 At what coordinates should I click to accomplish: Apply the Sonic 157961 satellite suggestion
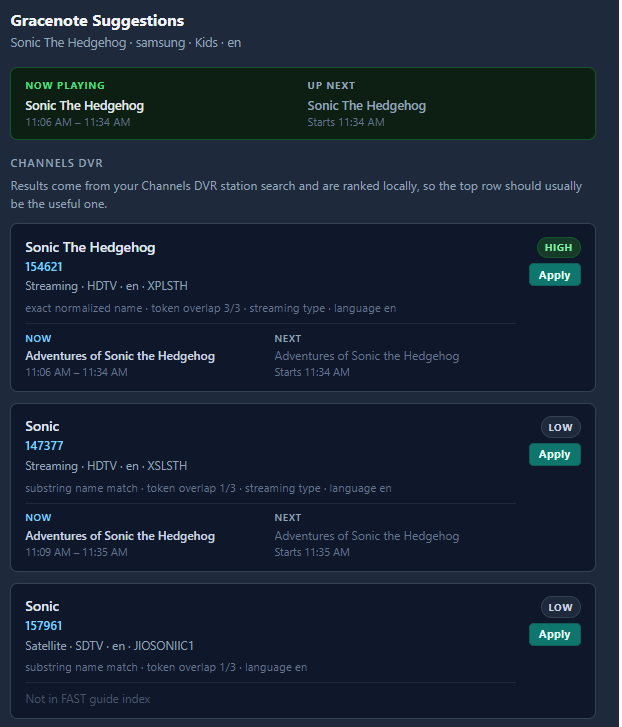(554, 635)
